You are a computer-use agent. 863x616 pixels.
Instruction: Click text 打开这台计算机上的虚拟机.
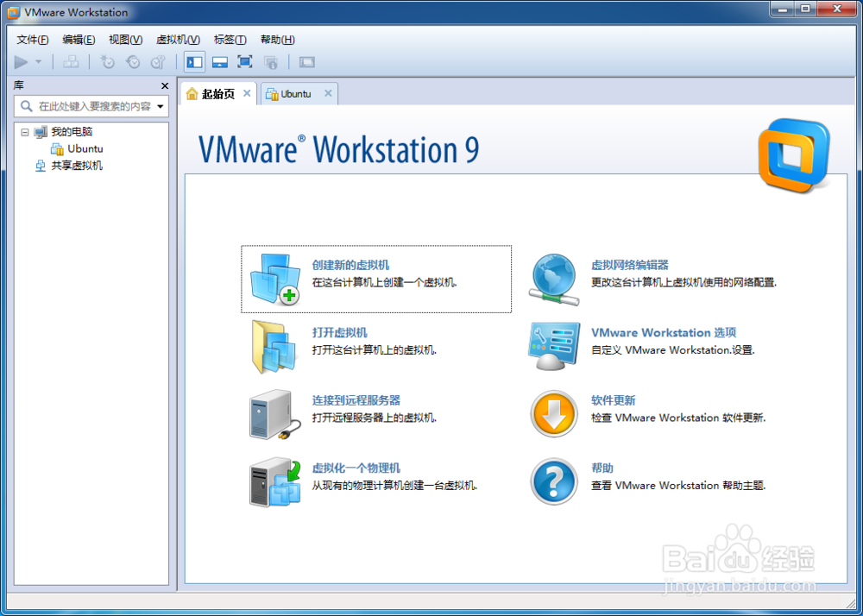pos(375,349)
